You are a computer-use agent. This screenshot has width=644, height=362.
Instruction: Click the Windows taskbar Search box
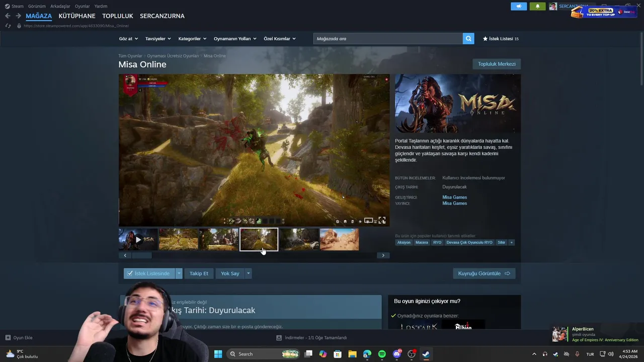pyautogui.click(x=263, y=354)
